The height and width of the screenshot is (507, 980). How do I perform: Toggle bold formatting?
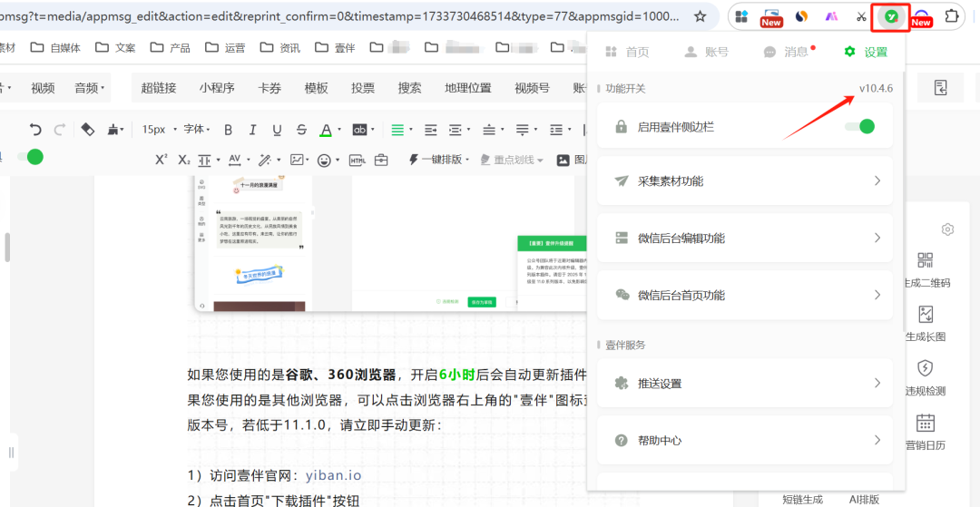228,130
